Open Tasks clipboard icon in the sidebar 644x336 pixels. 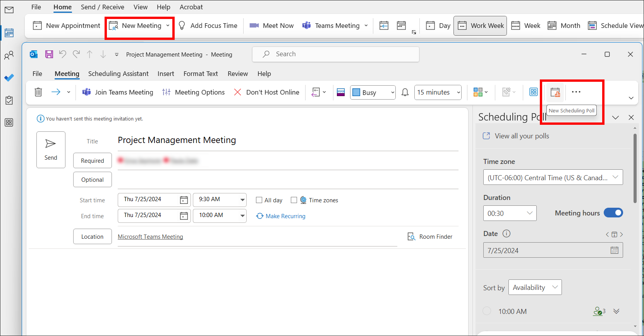coord(9,100)
